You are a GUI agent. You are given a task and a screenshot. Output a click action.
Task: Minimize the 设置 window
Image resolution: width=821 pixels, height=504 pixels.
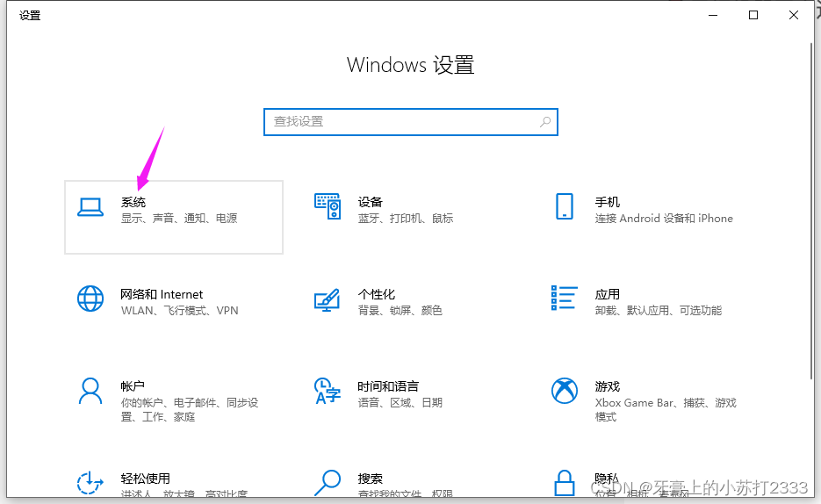713,15
